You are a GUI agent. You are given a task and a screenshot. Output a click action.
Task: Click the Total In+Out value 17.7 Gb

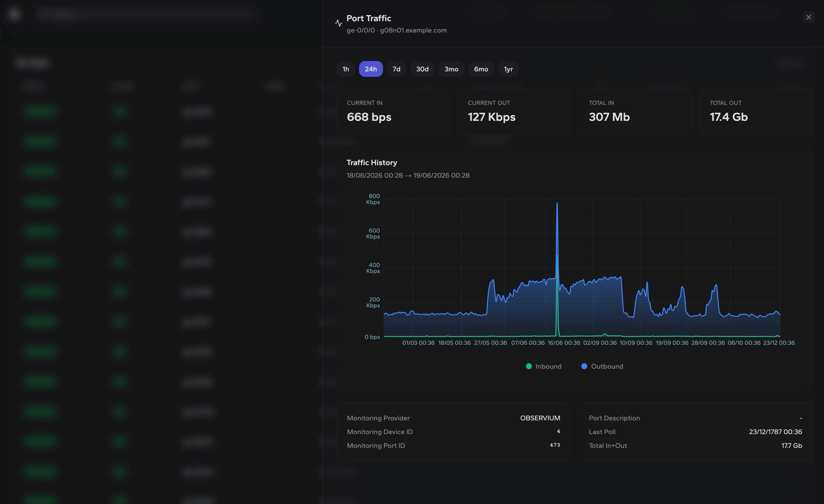[x=792, y=445]
